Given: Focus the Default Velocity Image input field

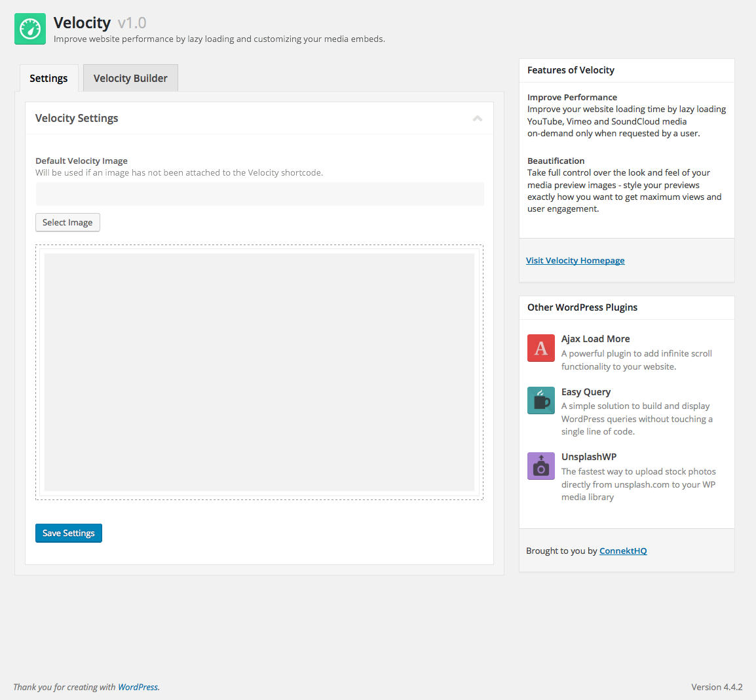Looking at the screenshot, I should (x=260, y=194).
